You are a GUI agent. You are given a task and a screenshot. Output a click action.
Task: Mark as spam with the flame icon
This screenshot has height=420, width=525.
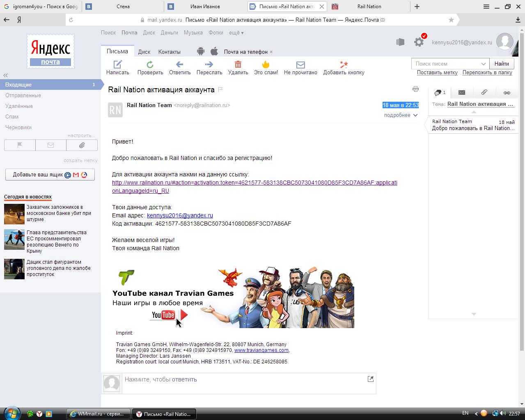266,64
